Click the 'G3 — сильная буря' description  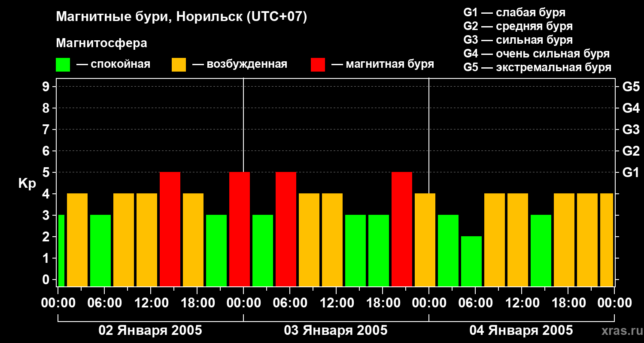518,40
